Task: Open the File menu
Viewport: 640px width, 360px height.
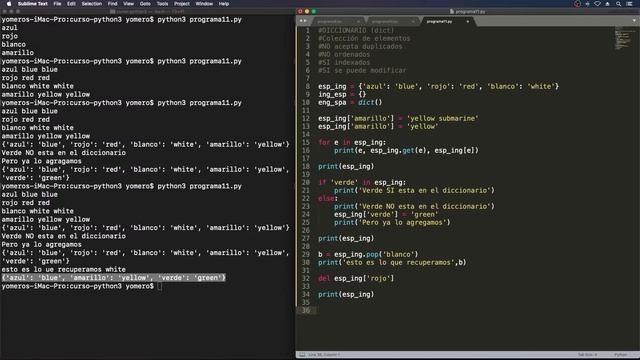Action: click(x=58, y=4)
